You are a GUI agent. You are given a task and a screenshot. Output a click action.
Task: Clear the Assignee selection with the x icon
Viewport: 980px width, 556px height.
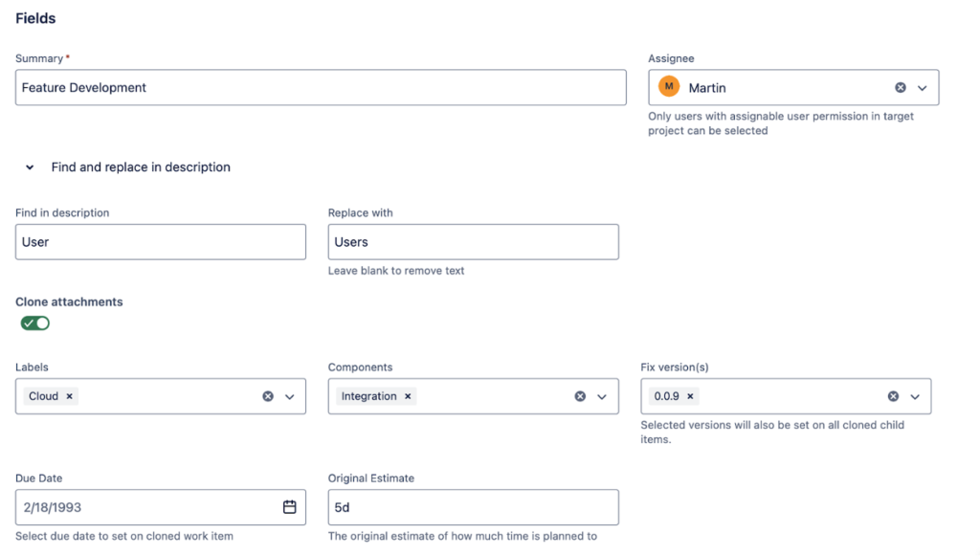click(900, 86)
